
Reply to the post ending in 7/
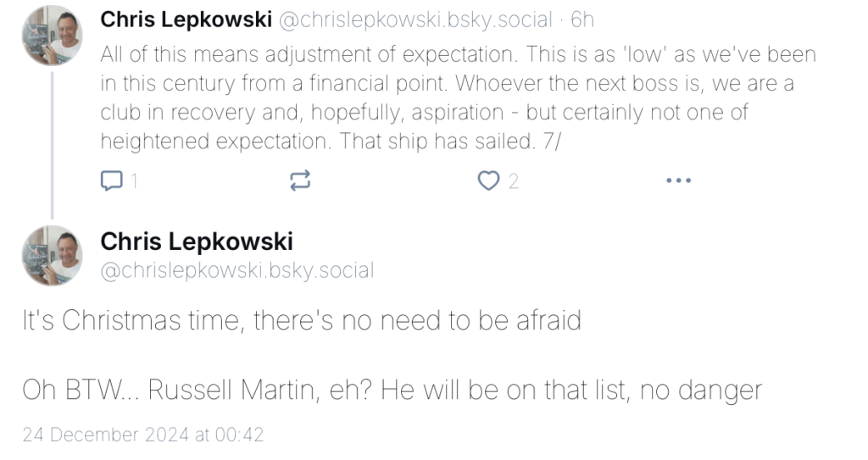pos(111,180)
